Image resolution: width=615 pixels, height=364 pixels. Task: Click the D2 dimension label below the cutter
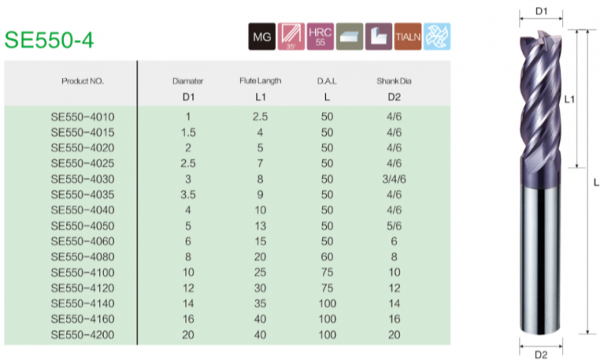(540, 352)
